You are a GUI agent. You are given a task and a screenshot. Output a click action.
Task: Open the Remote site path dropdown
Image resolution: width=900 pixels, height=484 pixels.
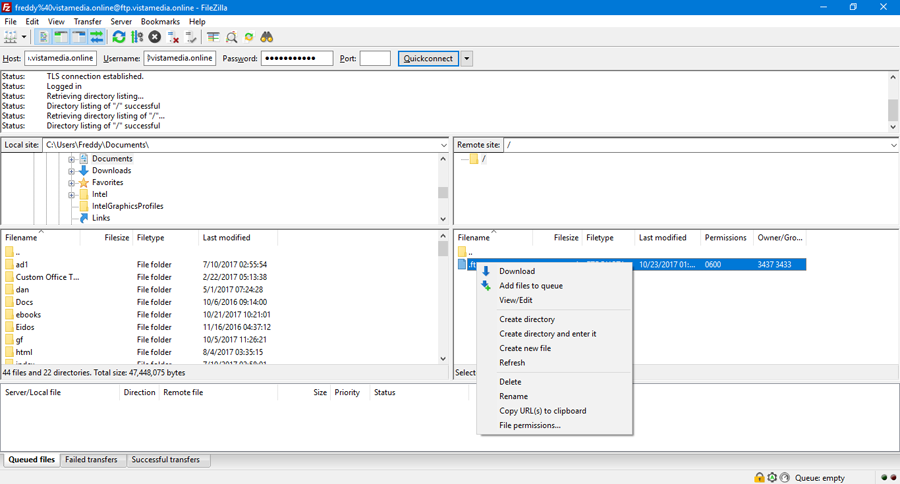click(894, 145)
